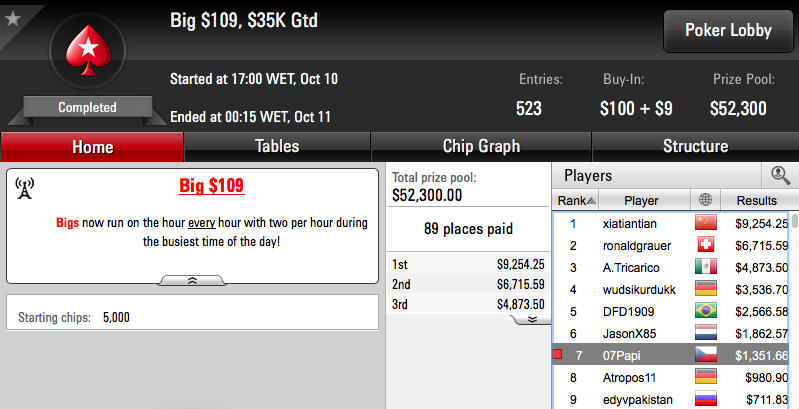This screenshot has width=799, height=409.
Task: Switch to the Tables tab
Action: 277,147
